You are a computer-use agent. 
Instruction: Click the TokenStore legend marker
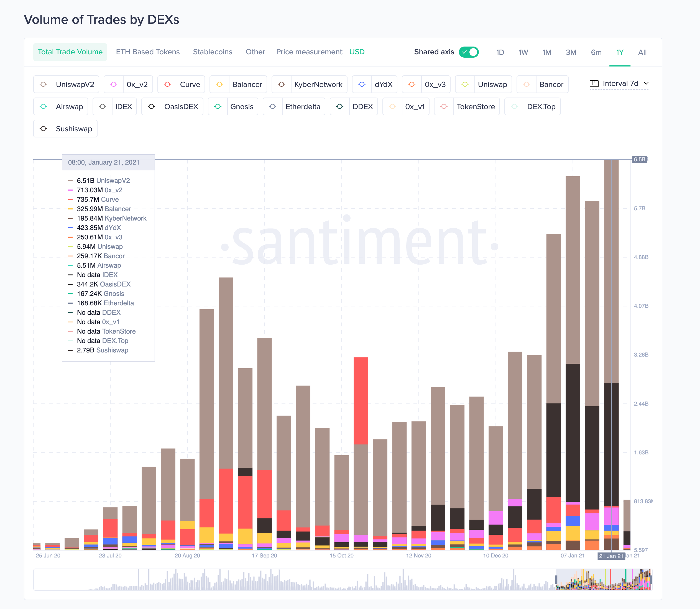pyautogui.click(x=444, y=106)
